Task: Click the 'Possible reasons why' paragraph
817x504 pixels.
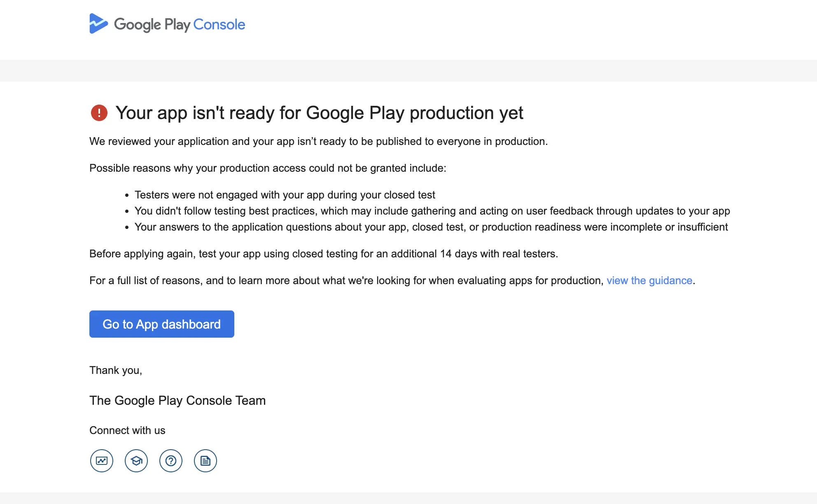Action: [268, 168]
